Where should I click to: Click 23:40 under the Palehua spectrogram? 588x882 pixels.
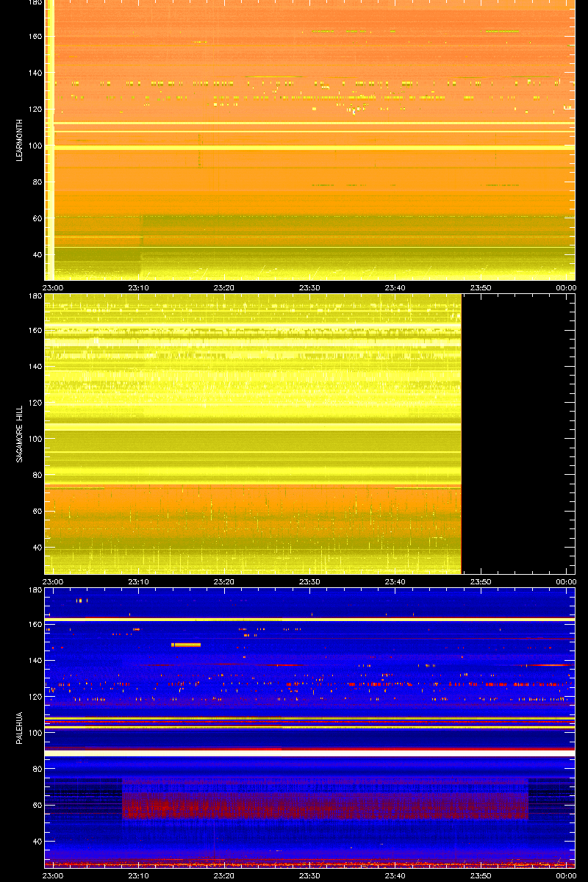395,875
